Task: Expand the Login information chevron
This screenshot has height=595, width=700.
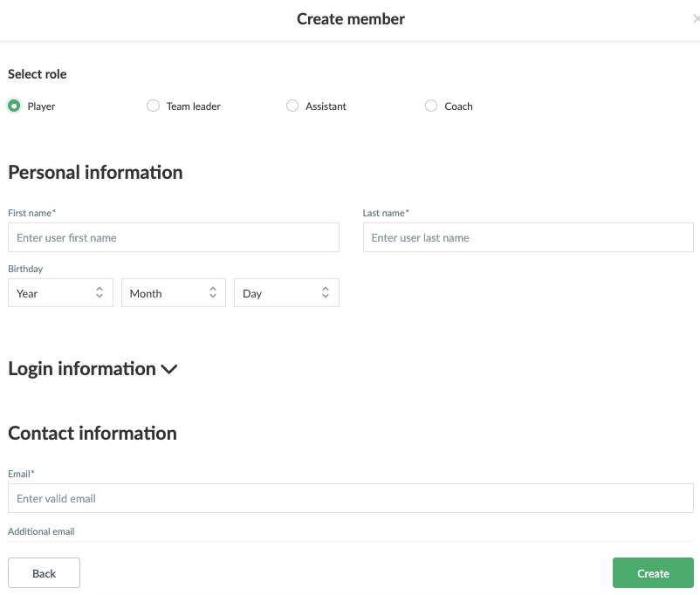Action: coord(169,370)
